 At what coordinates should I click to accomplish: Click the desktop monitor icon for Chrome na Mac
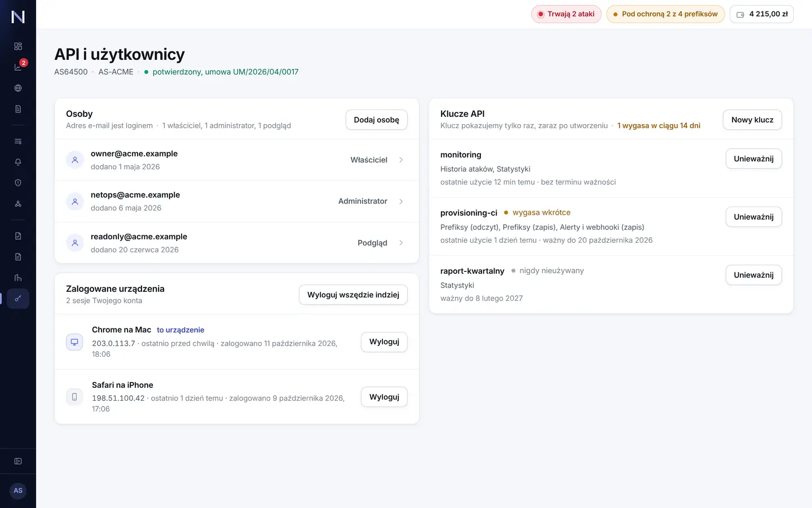[x=74, y=342]
